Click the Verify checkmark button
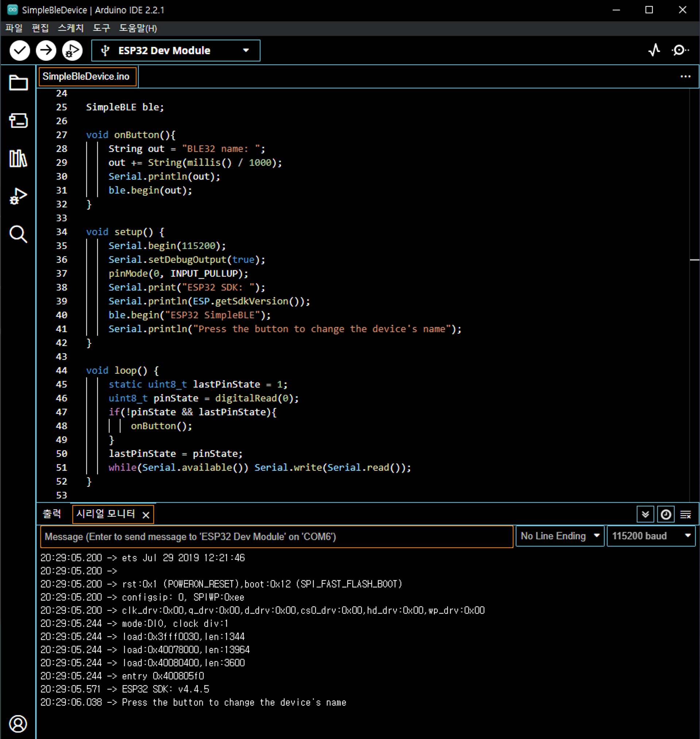The image size is (700, 739). (19, 50)
